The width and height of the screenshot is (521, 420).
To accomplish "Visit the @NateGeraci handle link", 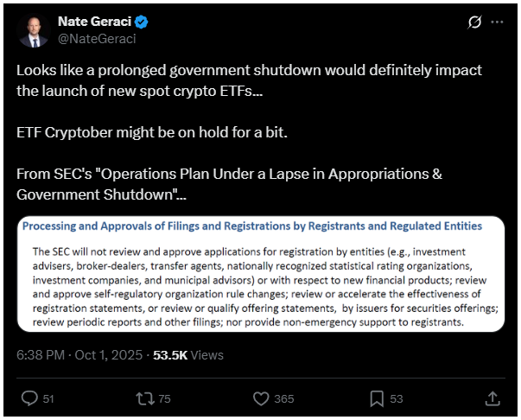I will (x=96, y=39).
